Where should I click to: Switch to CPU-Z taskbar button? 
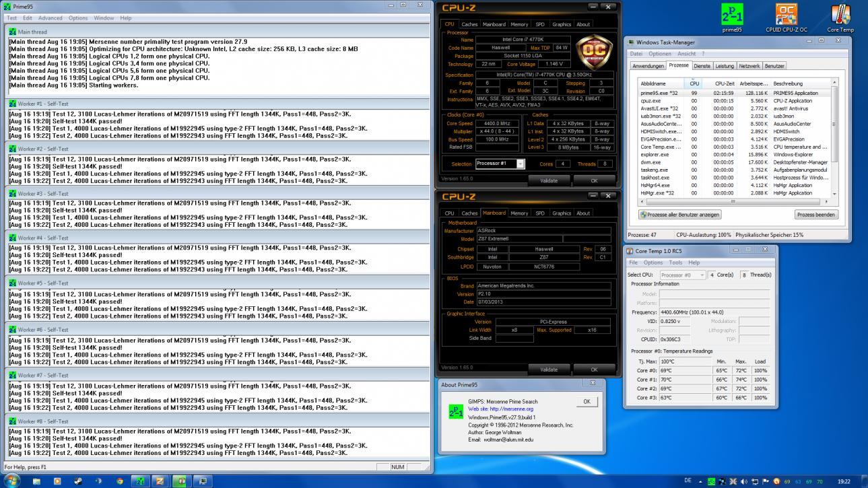161,481
